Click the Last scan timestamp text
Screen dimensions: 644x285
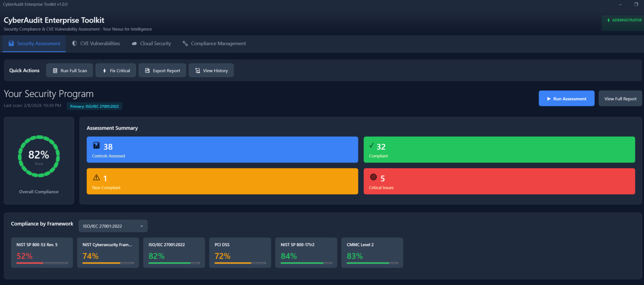pyautogui.click(x=32, y=105)
